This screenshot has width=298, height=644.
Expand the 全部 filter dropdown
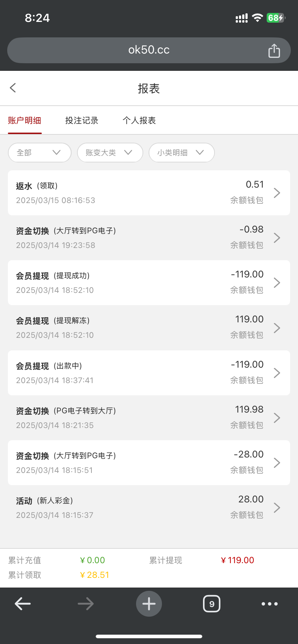[x=40, y=153]
